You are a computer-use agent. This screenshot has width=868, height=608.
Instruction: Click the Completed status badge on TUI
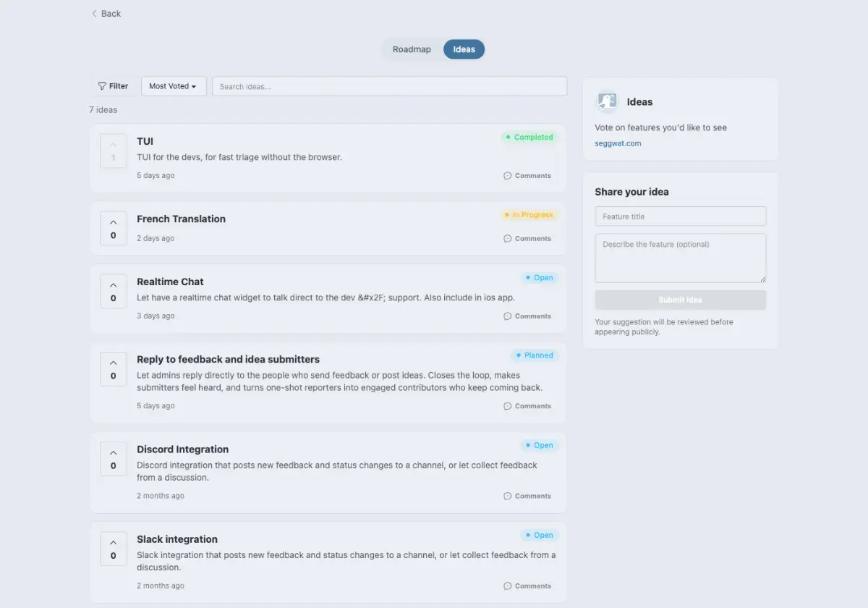[529, 138]
